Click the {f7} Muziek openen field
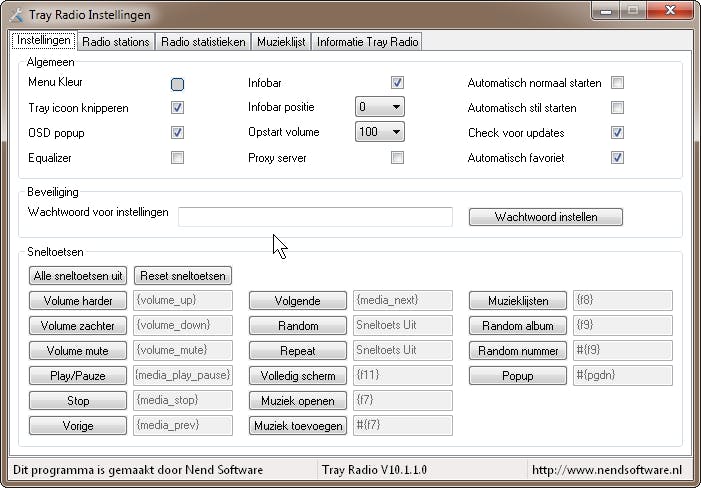Viewport: 701px width, 488px height. coord(403,400)
